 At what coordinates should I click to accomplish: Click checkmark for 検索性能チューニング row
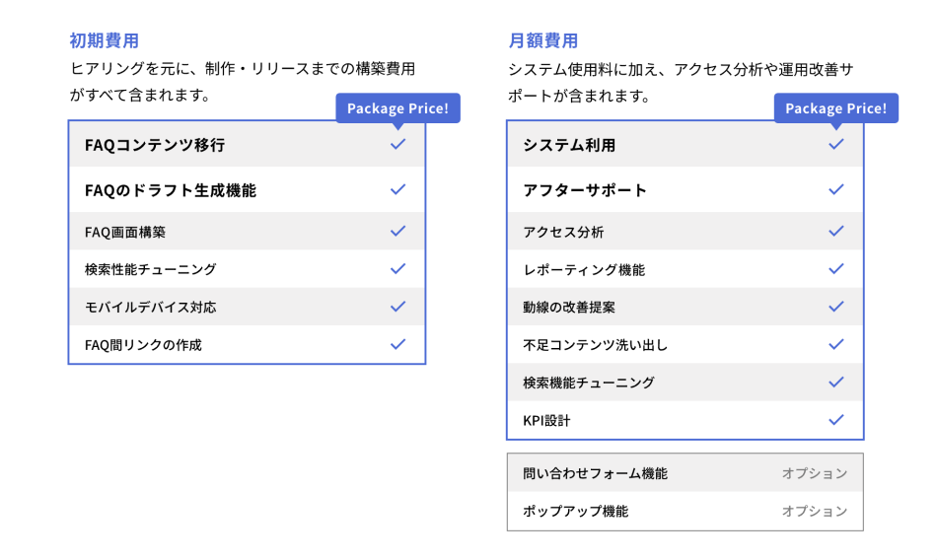coord(397,268)
